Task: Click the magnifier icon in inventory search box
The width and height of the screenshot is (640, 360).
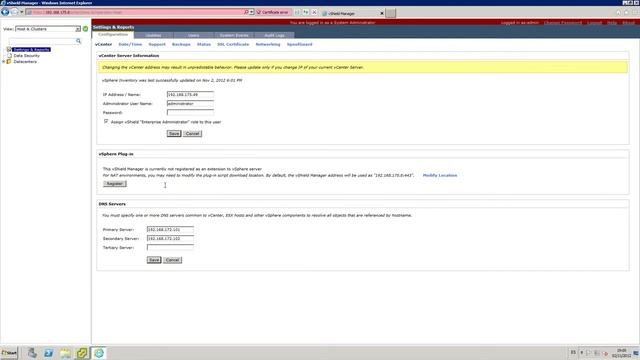Action: point(78,41)
